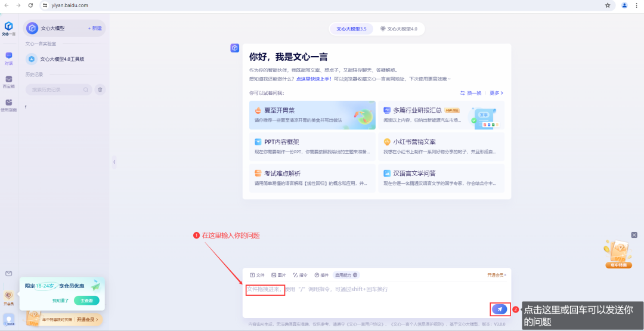This screenshot has width=644, height=331.
Task: Collapse the left panel with the arrow handle
Action: click(114, 162)
